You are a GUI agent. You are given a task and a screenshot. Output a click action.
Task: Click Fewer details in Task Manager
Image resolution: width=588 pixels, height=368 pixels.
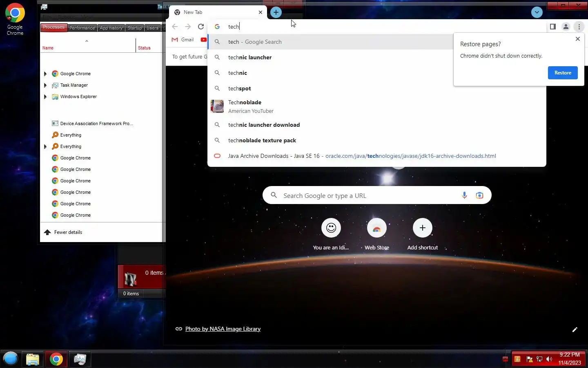tap(63, 232)
